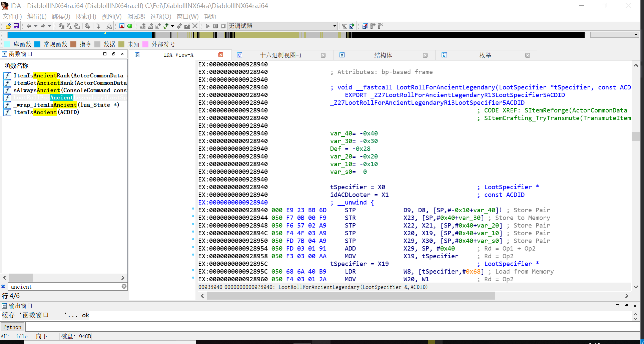Select ItemIsAncient(ACDID) function in list
The image size is (644, 344).
[65, 112]
